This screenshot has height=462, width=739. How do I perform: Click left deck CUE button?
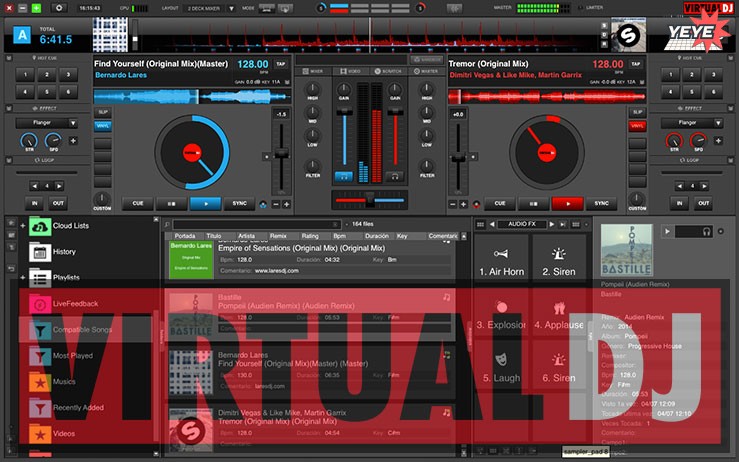(x=138, y=204)
